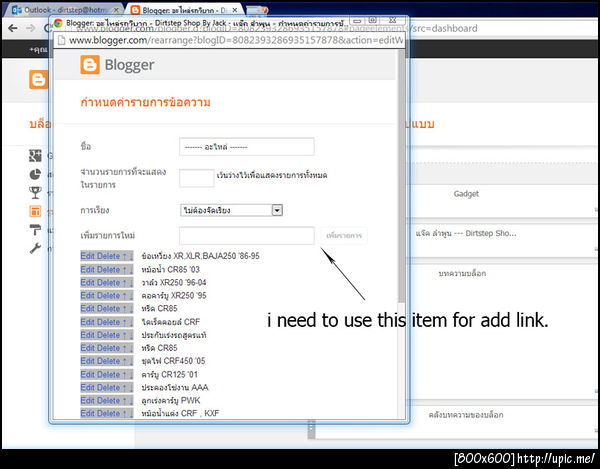Open the sorting dropdown showing 'ไม่ต้องจัดเรียง'
The image size is (600, 469).
click(231, 210)
